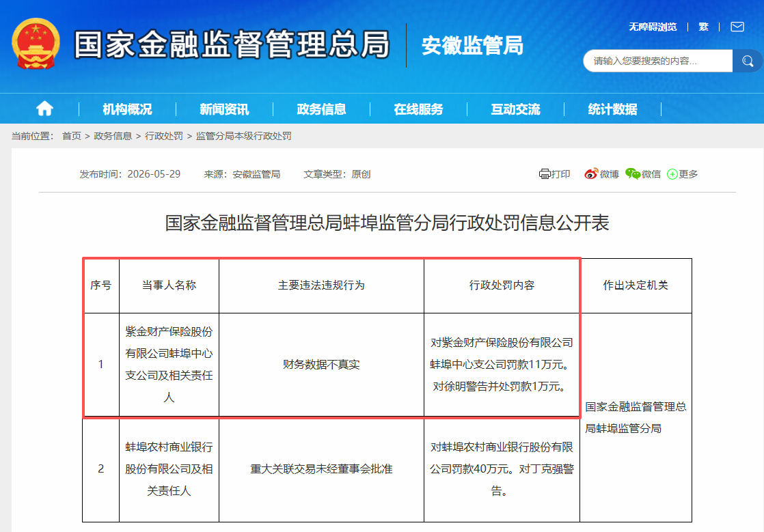Click the 重大关联交易未经董事会批准 cell
The width and height of the screenshot is (764, 532).
322,469
